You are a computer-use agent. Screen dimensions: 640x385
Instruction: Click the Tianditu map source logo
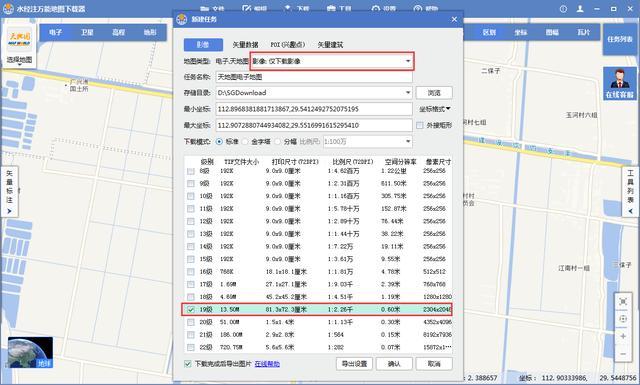[x=19, y=39]
